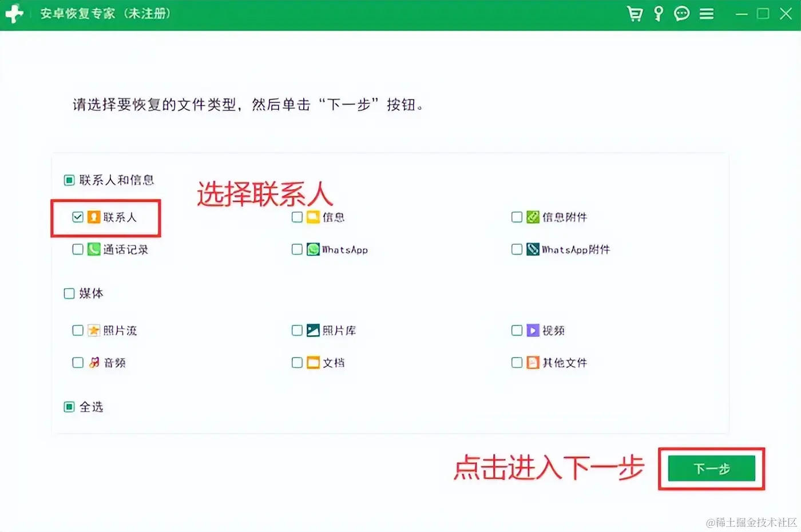Uncheck the 联系人 checkbox
This screenshot has height=532, width=801.
[x=78, y=217]
